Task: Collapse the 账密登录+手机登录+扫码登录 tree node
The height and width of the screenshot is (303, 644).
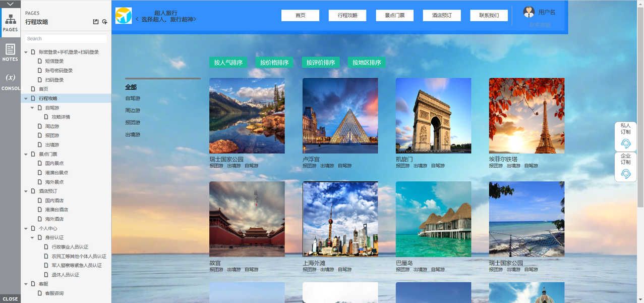Action: click(26, 52)
